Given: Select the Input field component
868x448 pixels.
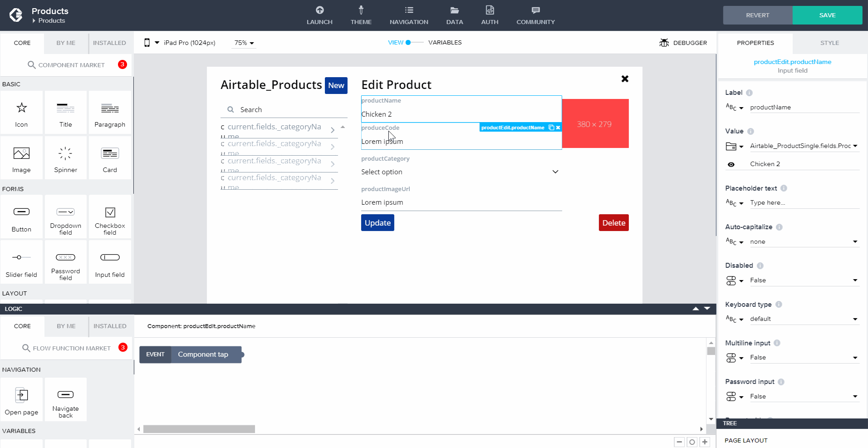Looking at the screenshot, I should [110, 262].
